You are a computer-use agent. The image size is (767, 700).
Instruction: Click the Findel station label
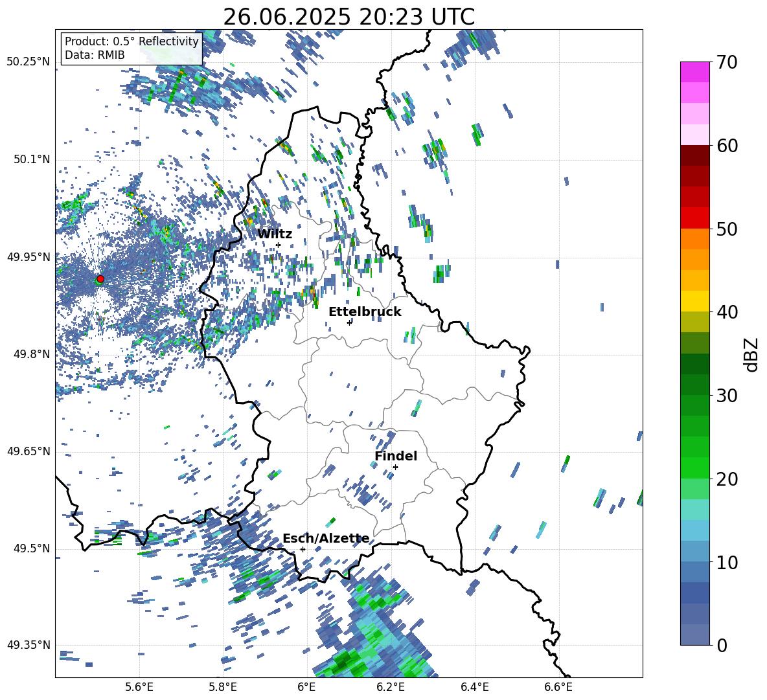click(396, 456)
